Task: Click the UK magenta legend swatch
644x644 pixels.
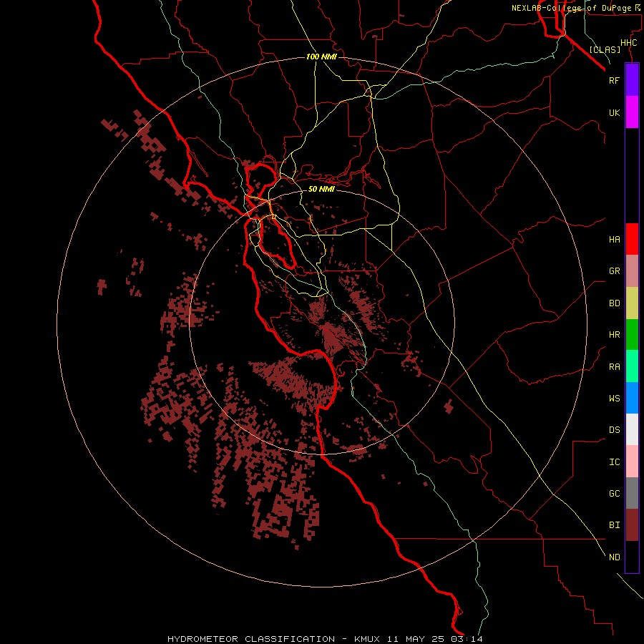Action: (x=632, y=112)
